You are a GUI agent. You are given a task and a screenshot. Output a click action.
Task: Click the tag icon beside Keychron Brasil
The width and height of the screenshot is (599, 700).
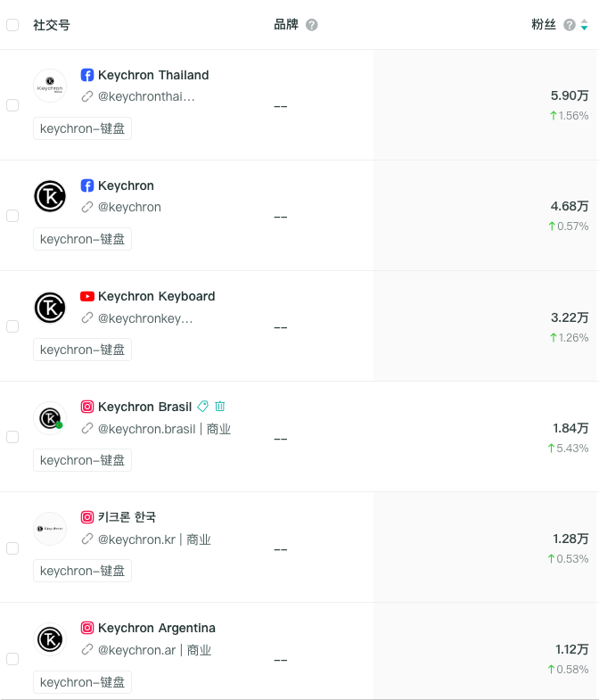click(x=203, y=407)
